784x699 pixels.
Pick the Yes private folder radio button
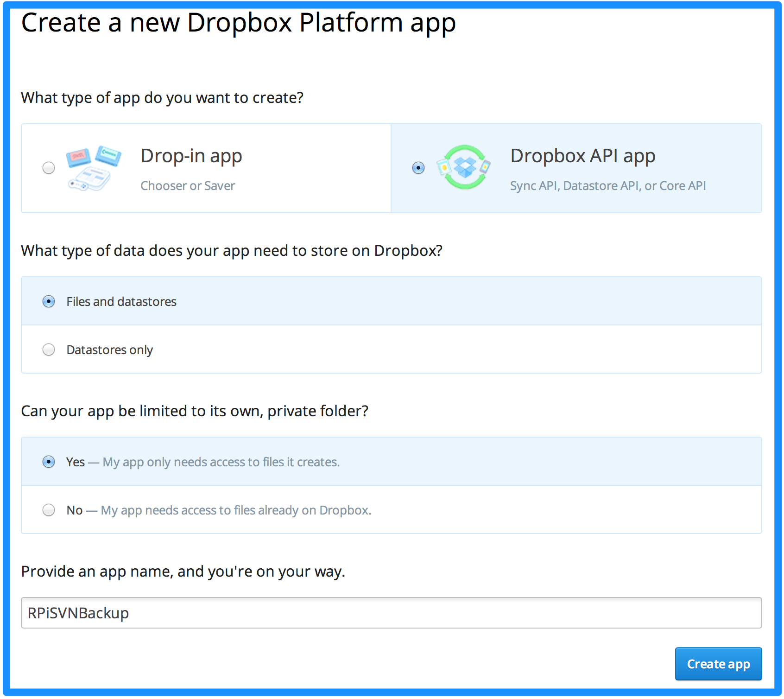tap(49, 462)
